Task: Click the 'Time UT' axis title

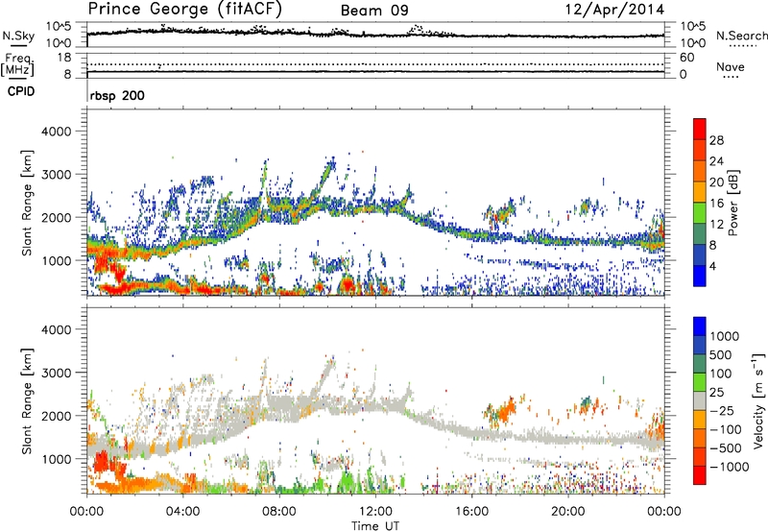Action: (375, 526)
